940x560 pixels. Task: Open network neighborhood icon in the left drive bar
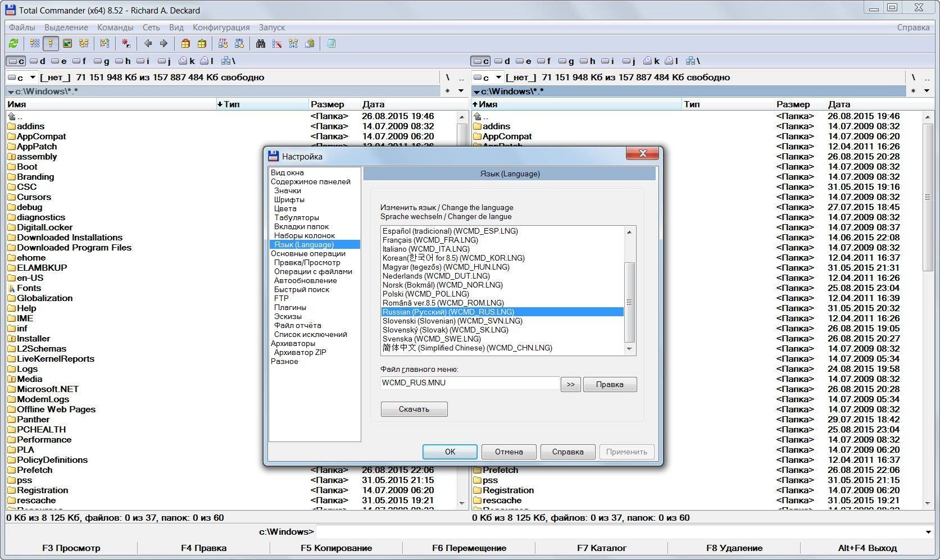point(228,61)
